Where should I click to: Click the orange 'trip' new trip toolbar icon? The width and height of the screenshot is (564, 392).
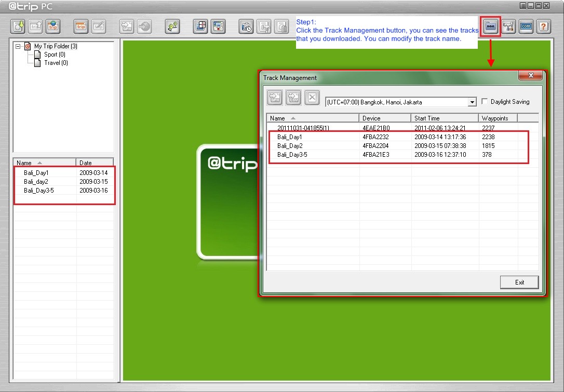click(81, 26)
